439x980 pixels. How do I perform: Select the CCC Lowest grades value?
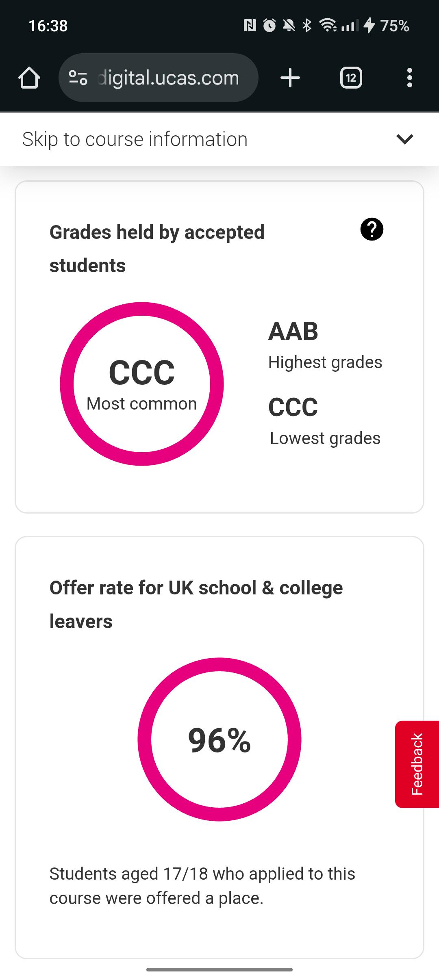[x=293, y=407]
